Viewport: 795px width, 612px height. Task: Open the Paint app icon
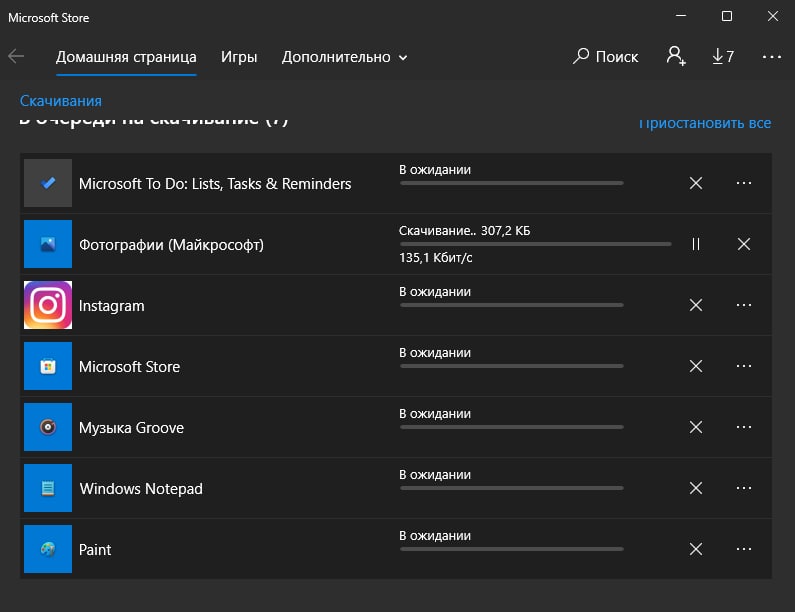[48, 549]
